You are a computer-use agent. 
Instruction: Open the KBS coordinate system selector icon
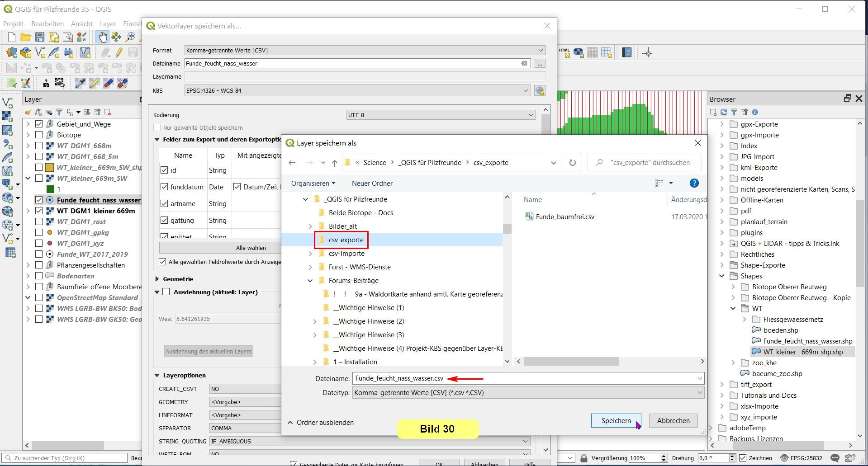click(x=540, y=90)
